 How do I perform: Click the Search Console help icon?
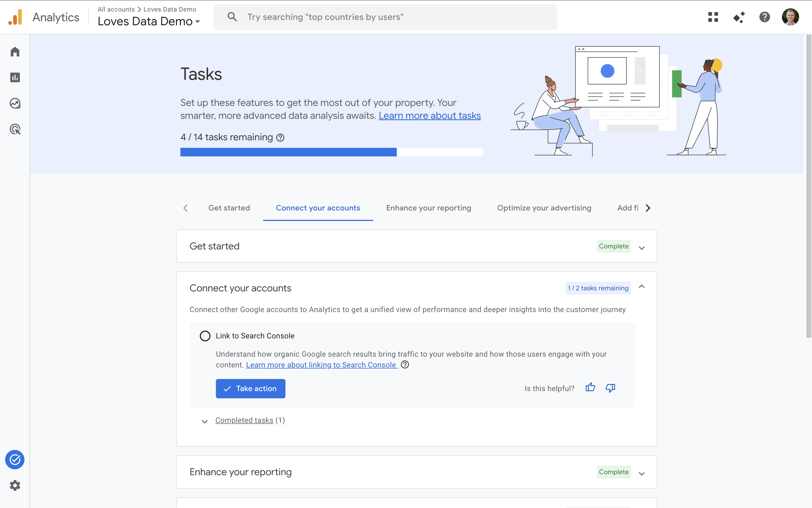tap(405, 364)
